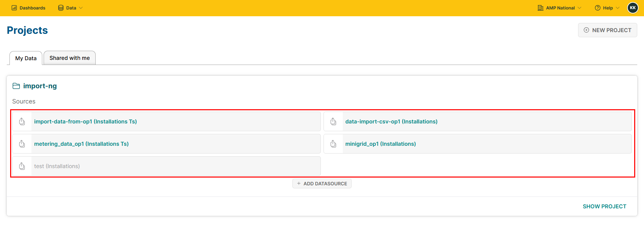The height and width of the screenshot is (232, 644).
Task: Click the SHOW PROJECT link
Action: tap(604, 206)
